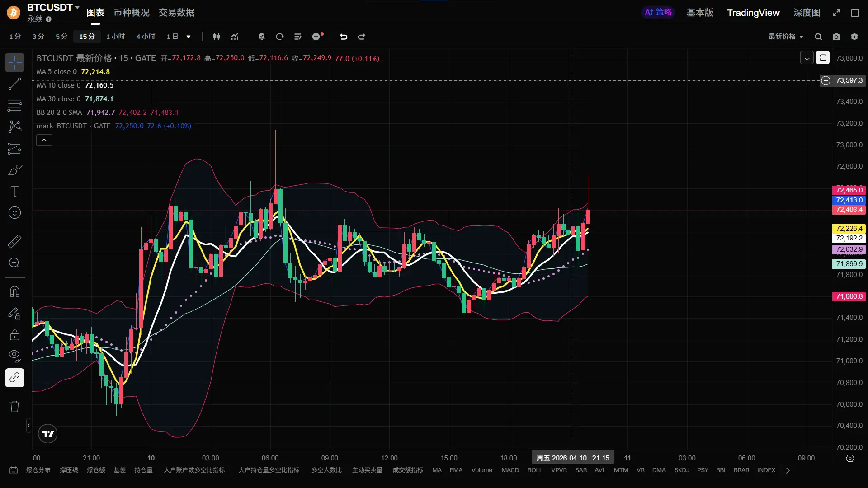Expand the timeframe dropdown next to 1日
The width and height of the screenshot is (868, 488).
point(189,37)
